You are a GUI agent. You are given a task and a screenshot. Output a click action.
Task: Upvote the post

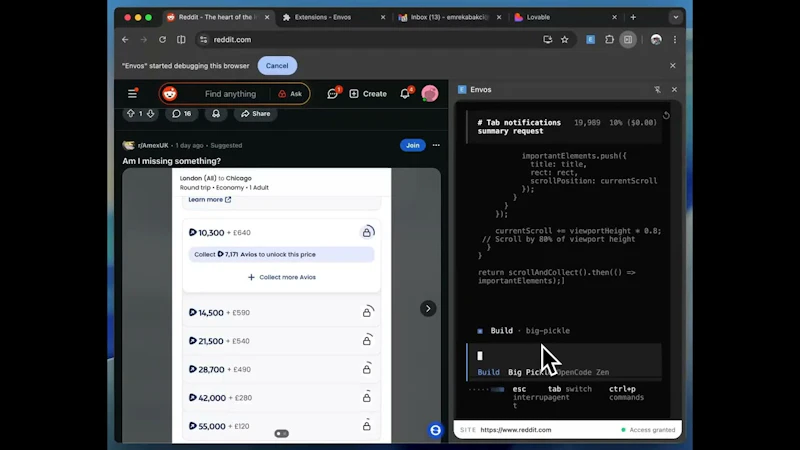point(131,113)
